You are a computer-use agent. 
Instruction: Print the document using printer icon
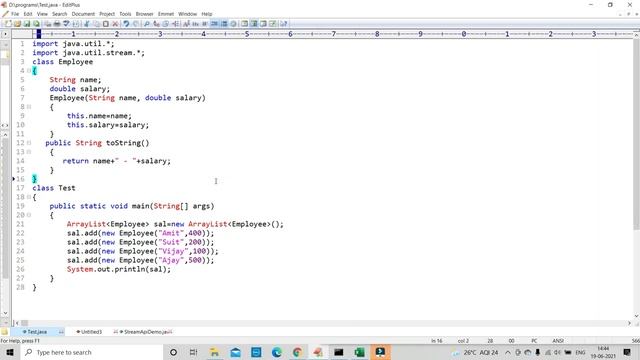(x=57, y=24)
